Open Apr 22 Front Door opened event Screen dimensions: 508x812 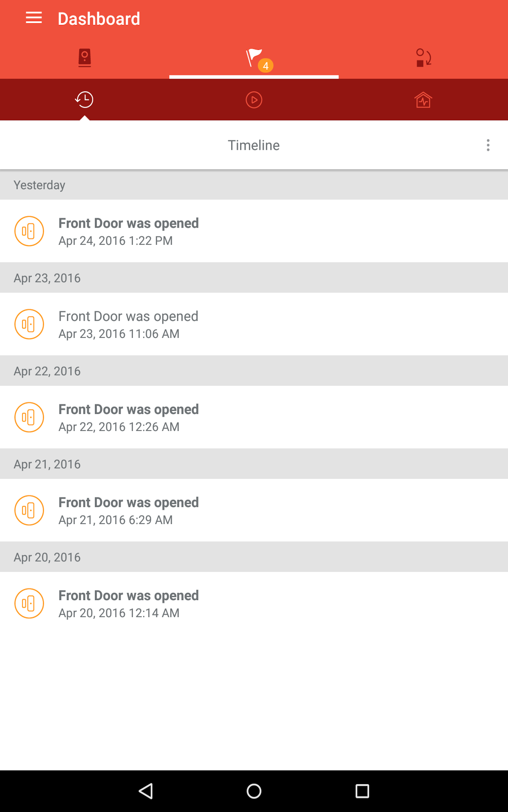[254, 417]
